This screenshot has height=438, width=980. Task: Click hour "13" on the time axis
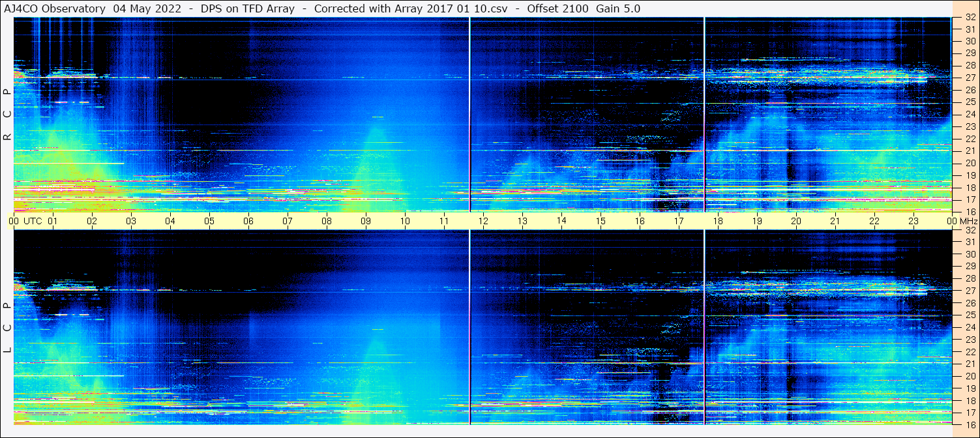522,221
